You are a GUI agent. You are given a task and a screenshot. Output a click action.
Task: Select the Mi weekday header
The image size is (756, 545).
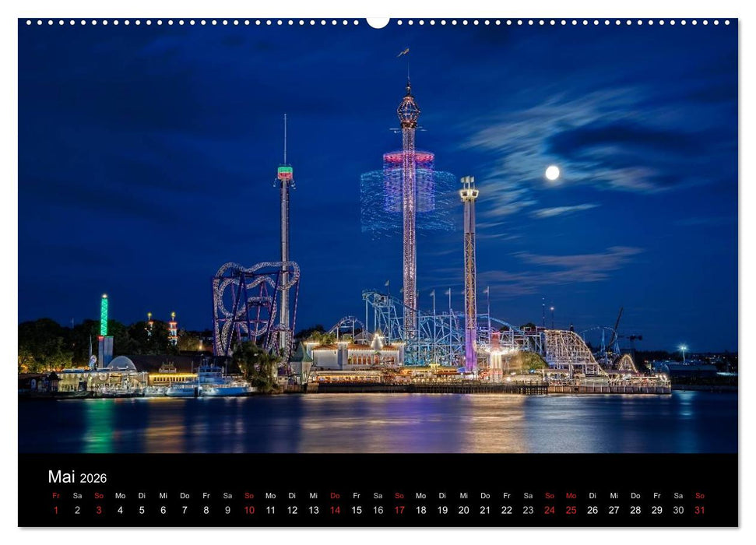pos(162,496)
